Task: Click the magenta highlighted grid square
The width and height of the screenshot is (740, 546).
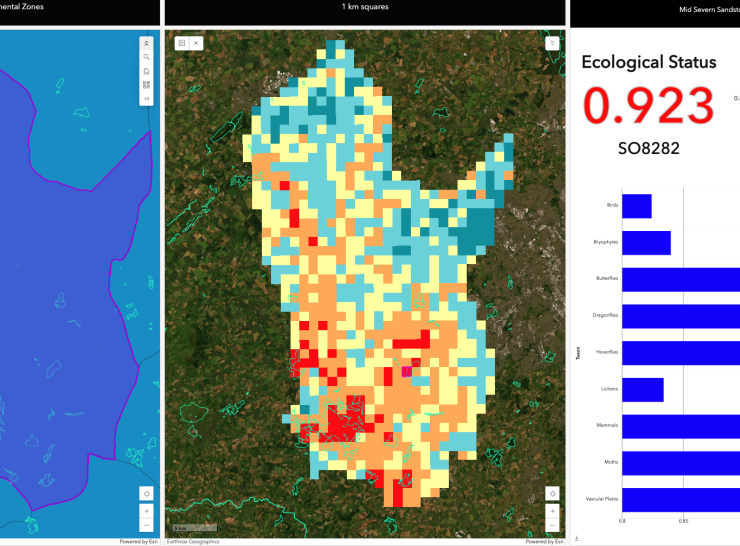Action: coord(407,371)
